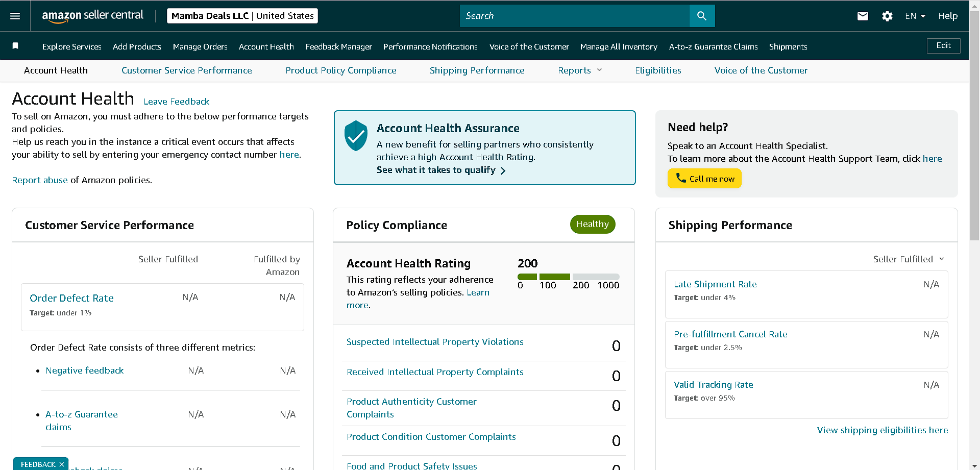
Task: Open the Order Defect Rate link
Action: [71, 298]
